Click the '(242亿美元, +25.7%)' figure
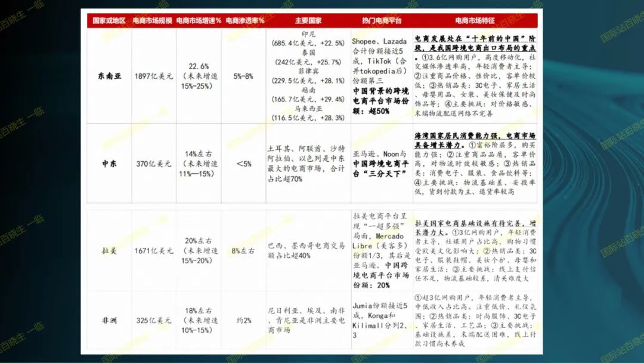644x363 pixels. (308, 62)
